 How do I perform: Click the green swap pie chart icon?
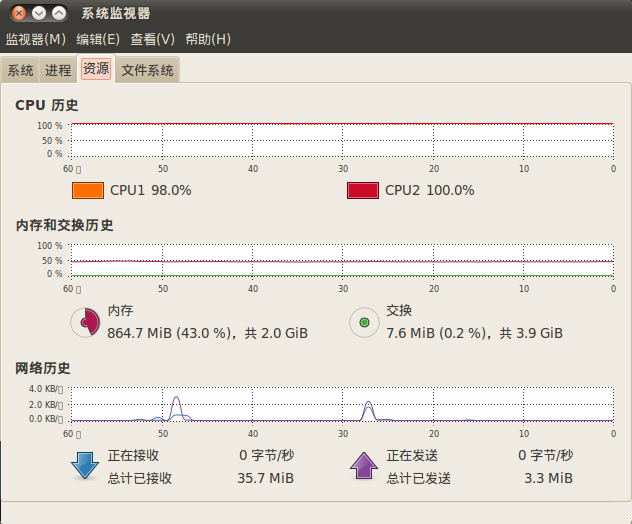tap(364, 322)
